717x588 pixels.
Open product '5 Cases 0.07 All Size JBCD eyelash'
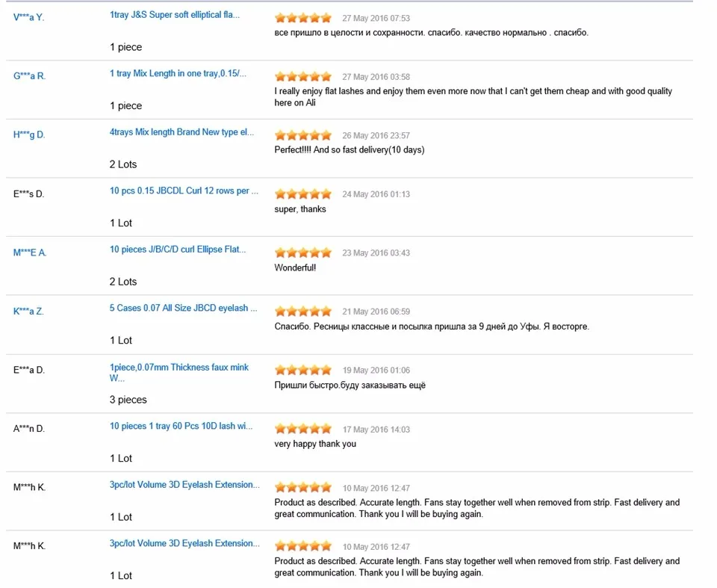184,308
